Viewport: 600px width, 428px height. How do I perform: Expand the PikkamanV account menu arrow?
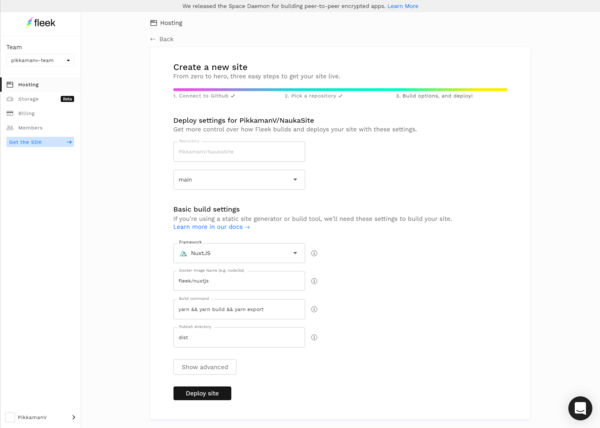pos(73,417)
